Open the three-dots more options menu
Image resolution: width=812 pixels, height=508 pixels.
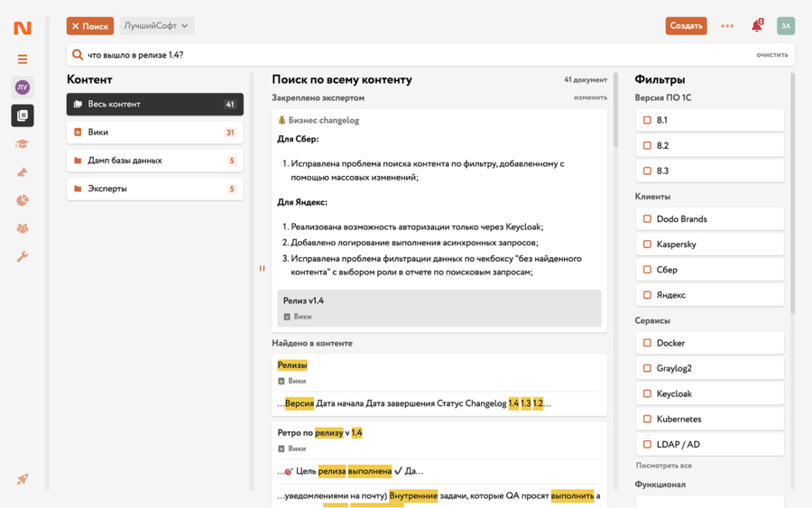(727, 26)
